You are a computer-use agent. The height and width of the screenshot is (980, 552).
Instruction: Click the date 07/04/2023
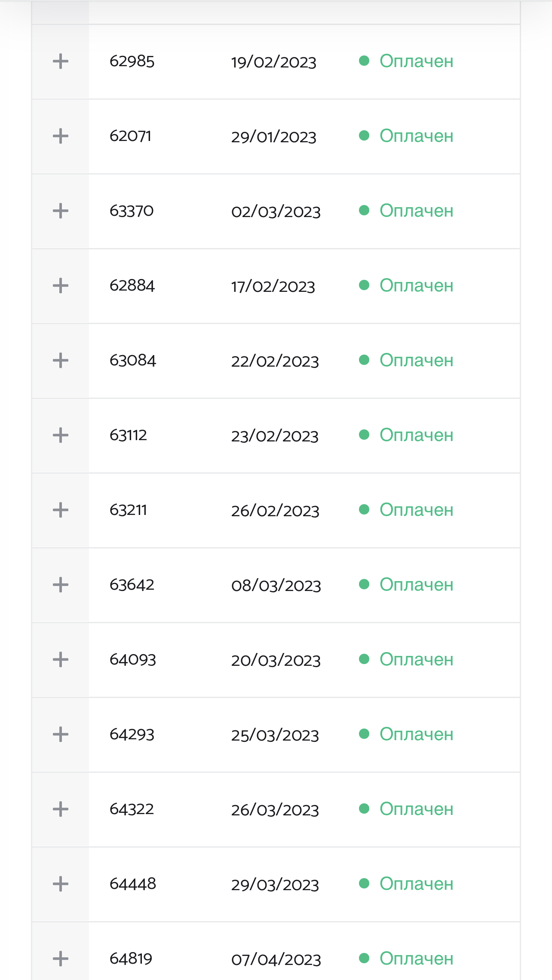click(x=276, y=960)
